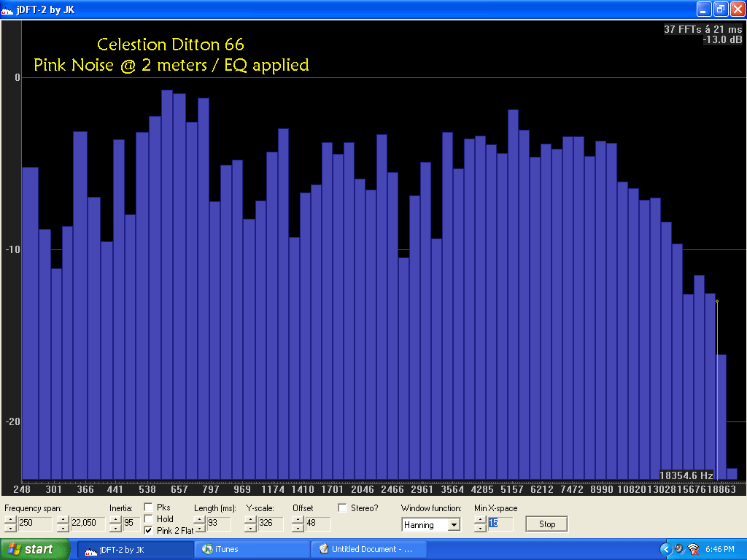Click the Offset field showing 48
This screenshot has height=560, width=747.
coord(317,524)
